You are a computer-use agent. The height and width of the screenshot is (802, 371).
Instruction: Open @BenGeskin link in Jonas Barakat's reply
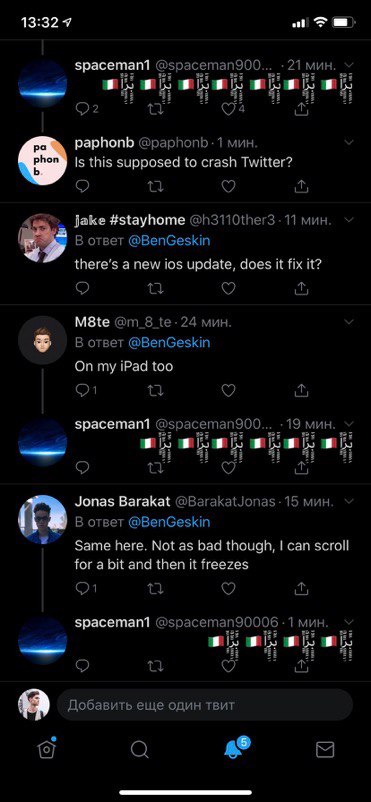[x=169, y=522]
